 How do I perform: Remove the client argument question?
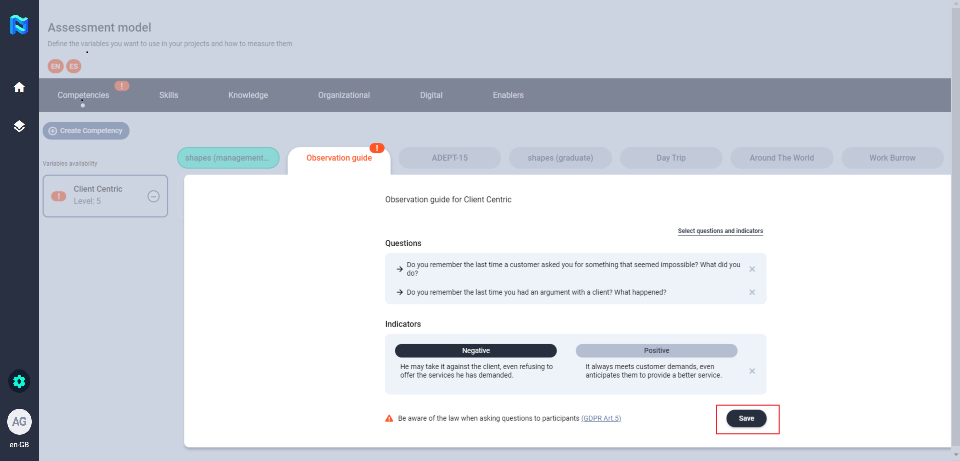(x=752, y=292)
